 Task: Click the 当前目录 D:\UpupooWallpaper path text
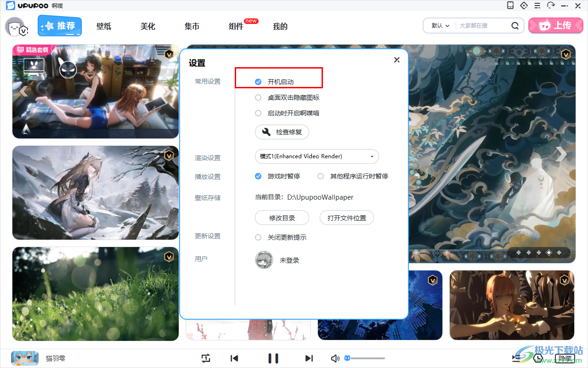pyautogui.click(x=304, y=197)
